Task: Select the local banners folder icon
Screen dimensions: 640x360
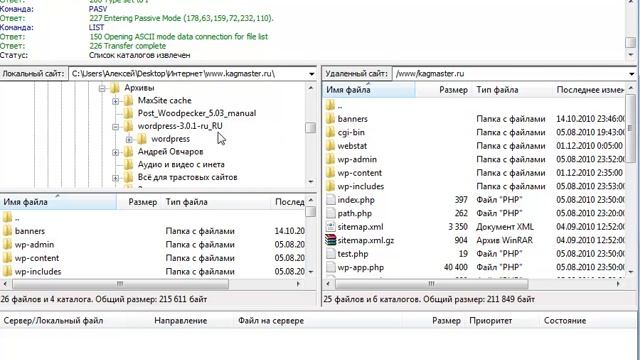Action: tap(7, 231)
